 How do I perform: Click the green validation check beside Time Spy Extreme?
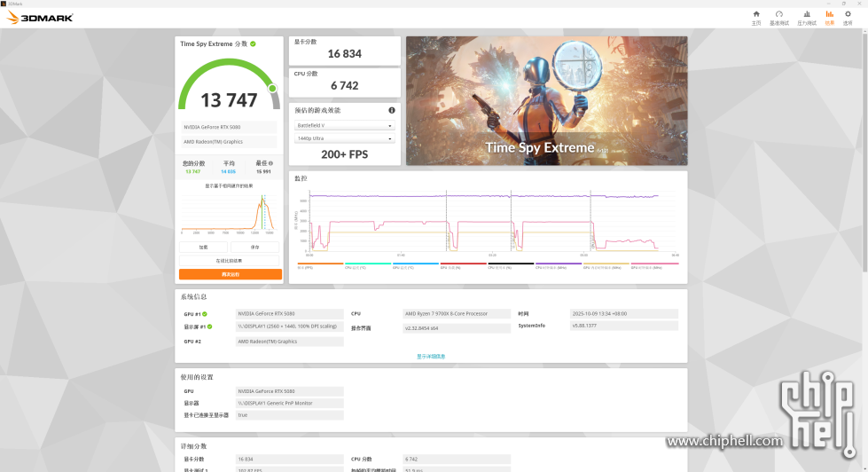pos(253,43)
